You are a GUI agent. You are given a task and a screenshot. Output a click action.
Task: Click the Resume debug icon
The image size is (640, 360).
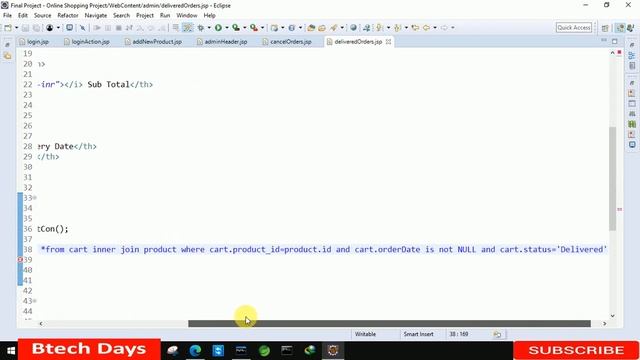click(x=97, y=28)
